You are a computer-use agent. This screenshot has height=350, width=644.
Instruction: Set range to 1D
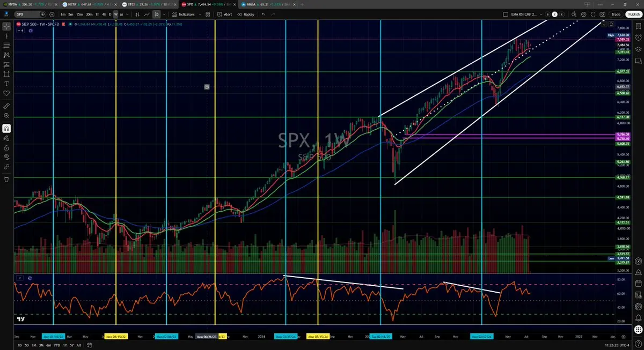point(20,345)
